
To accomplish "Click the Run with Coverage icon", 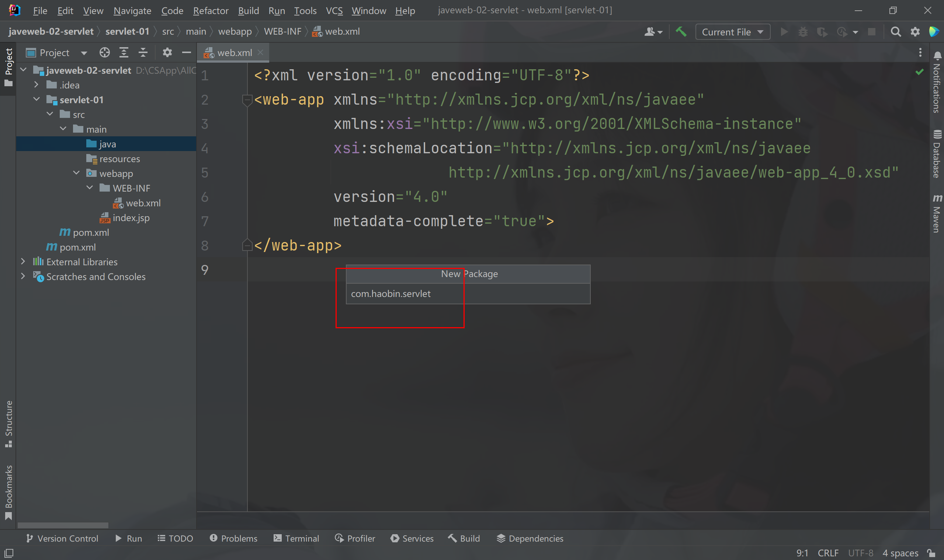I will coord(822,32).
